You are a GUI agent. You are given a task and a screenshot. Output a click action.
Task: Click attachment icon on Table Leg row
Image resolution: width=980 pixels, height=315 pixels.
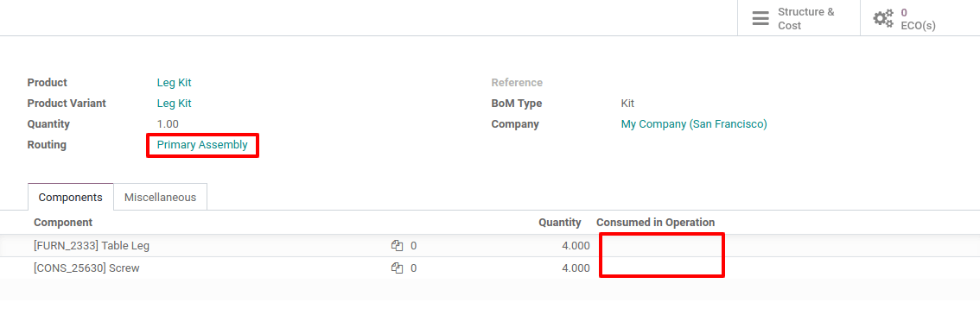pyautogui.click(x=397, y=246)
